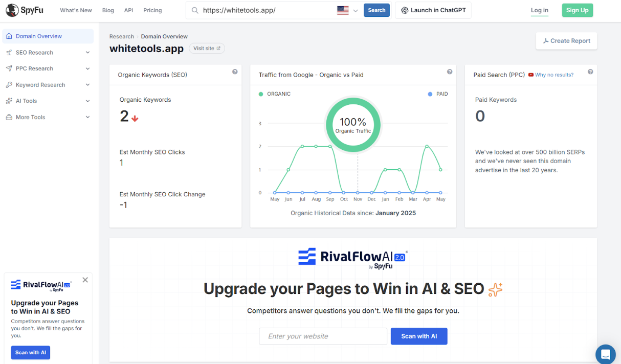
Task: Close the RivalFlow AI sidebar promo
Action: pos(85,280)
